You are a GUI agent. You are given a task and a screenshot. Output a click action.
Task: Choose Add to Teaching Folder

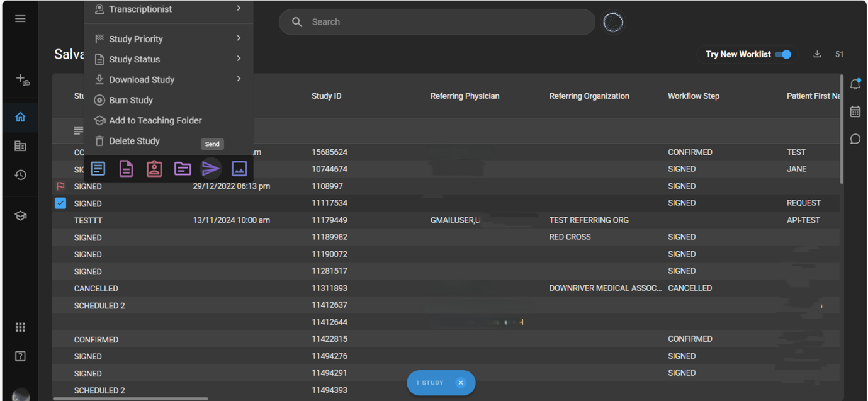coord(155,120)
